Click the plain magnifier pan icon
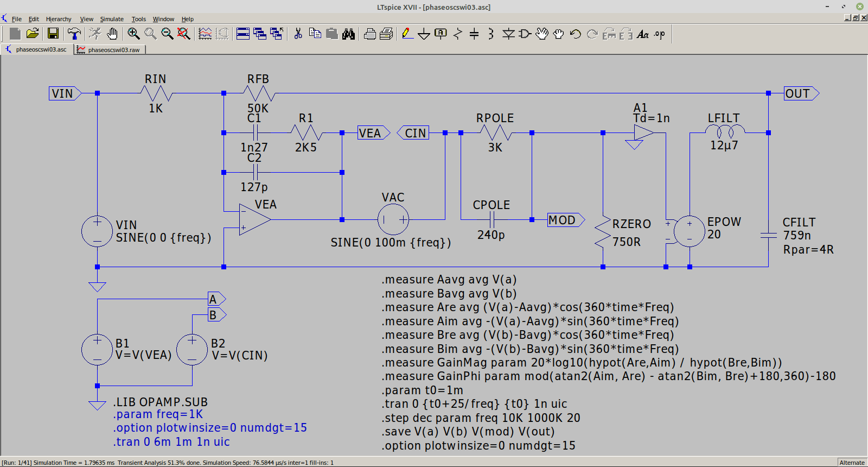 pos(150,34)
